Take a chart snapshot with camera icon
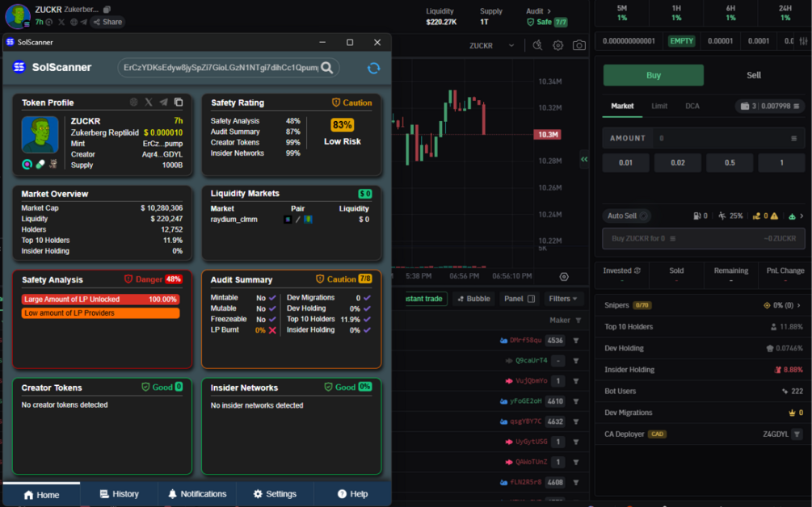Screen dimensions: 812x507 tap(579, 45)
